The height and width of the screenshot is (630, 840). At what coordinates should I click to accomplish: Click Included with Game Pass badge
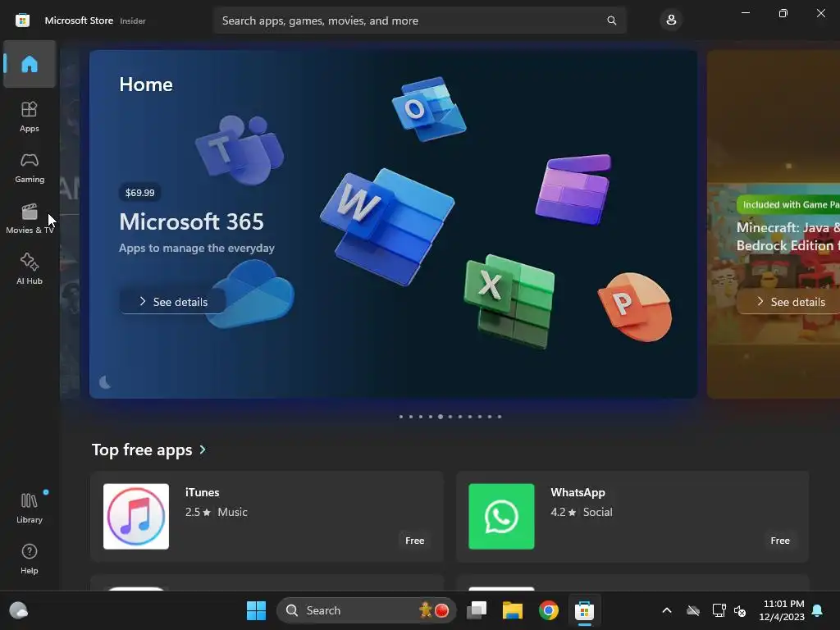click(788, 204)
